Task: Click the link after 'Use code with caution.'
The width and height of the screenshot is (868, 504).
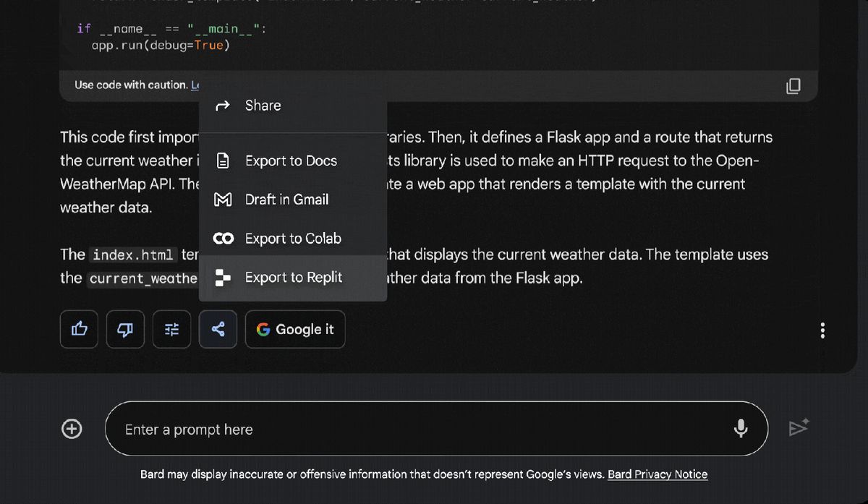Action: coord(195,85)
